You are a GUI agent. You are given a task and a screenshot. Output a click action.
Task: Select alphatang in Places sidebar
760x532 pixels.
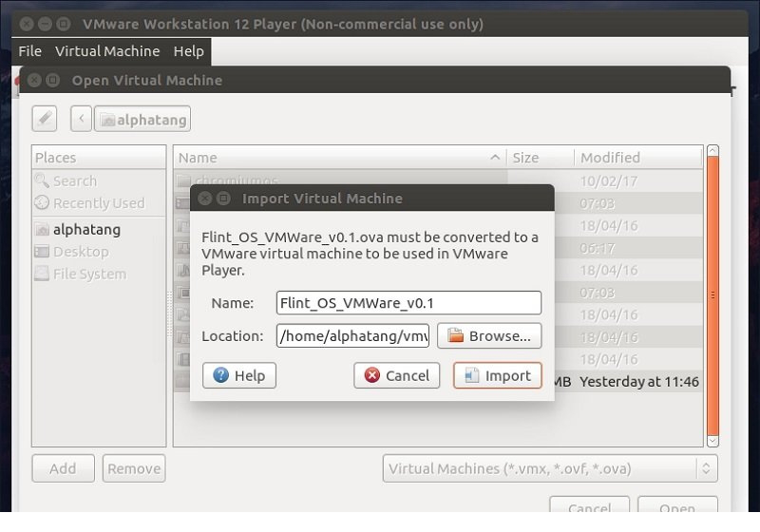pos(99,229)
